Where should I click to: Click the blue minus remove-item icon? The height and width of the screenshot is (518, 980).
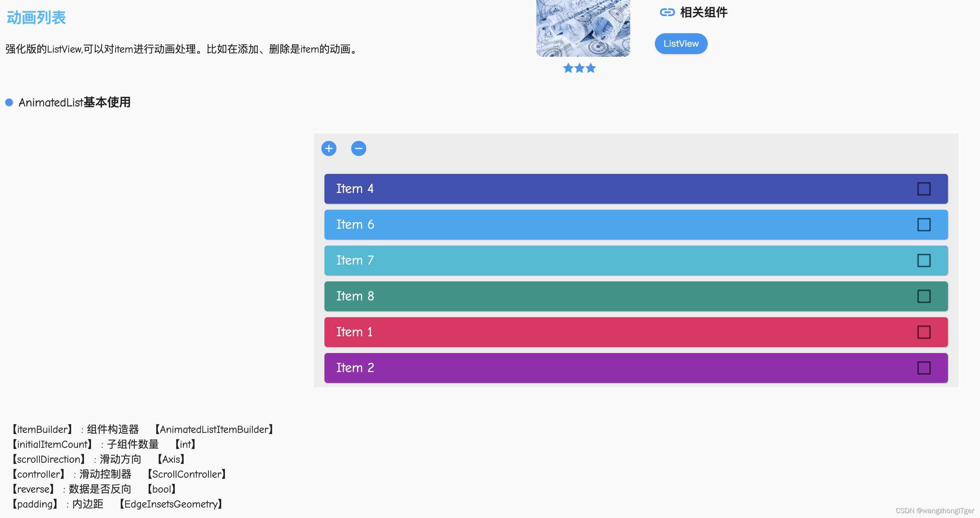click(358, 149)
